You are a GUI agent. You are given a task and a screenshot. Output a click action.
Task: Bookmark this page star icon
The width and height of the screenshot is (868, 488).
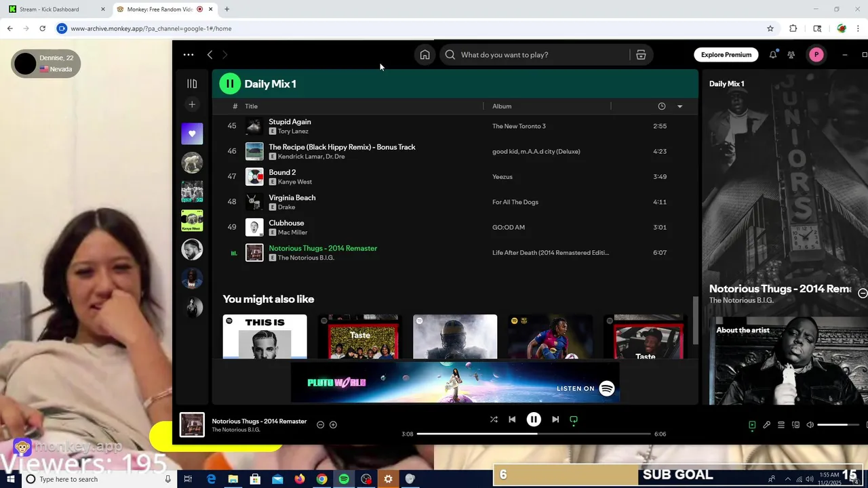770,28
